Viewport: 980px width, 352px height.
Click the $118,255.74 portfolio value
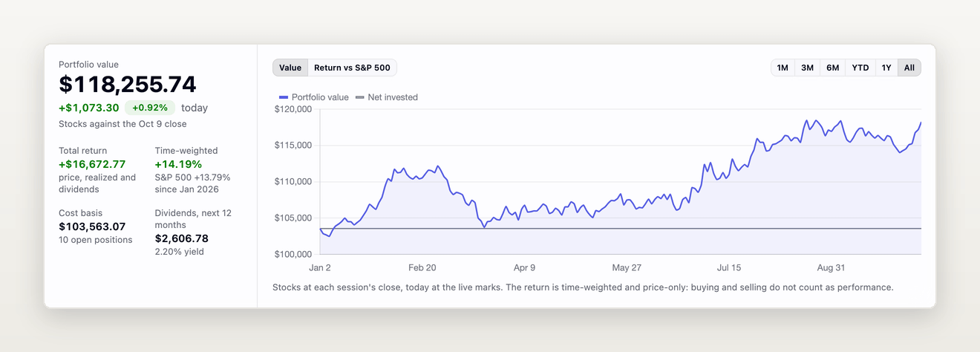point(128,85)
